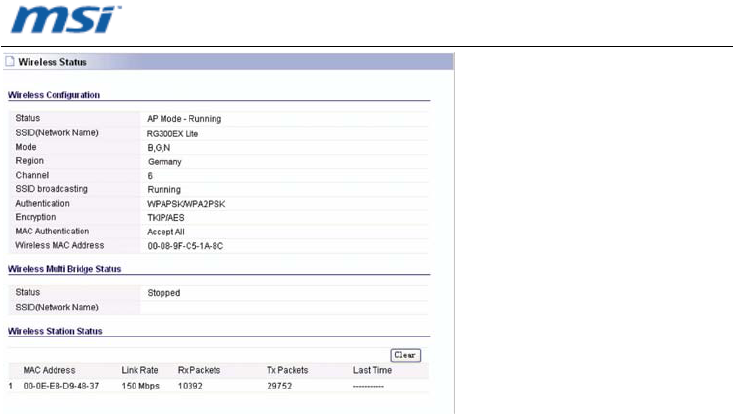Click the 'MAC Address' column header
Screen dimensions: 733x414
(x=50, y=370)
